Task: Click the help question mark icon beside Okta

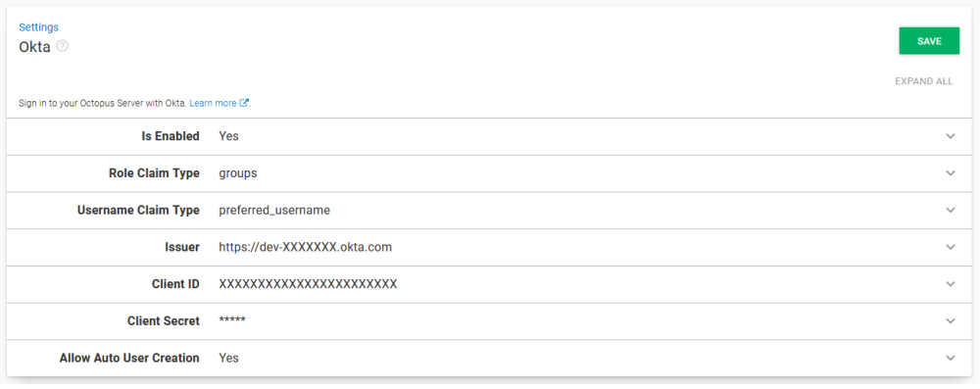Action: [x=62, y=46]
